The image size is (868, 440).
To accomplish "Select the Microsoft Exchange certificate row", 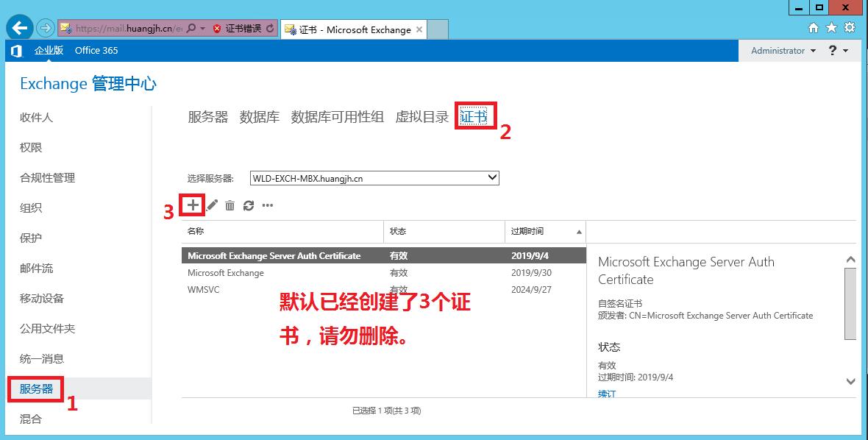I will pos(384,273).
